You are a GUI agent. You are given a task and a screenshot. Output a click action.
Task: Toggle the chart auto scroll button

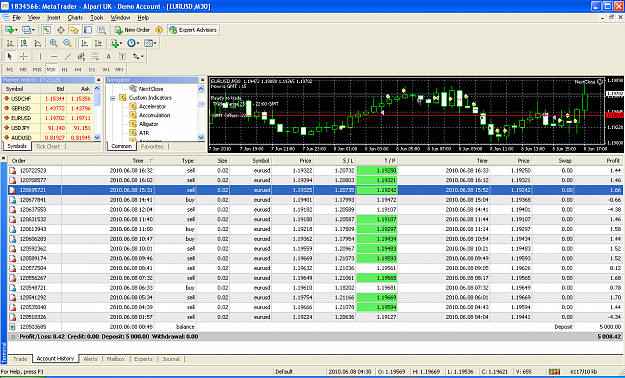(84, 43)
